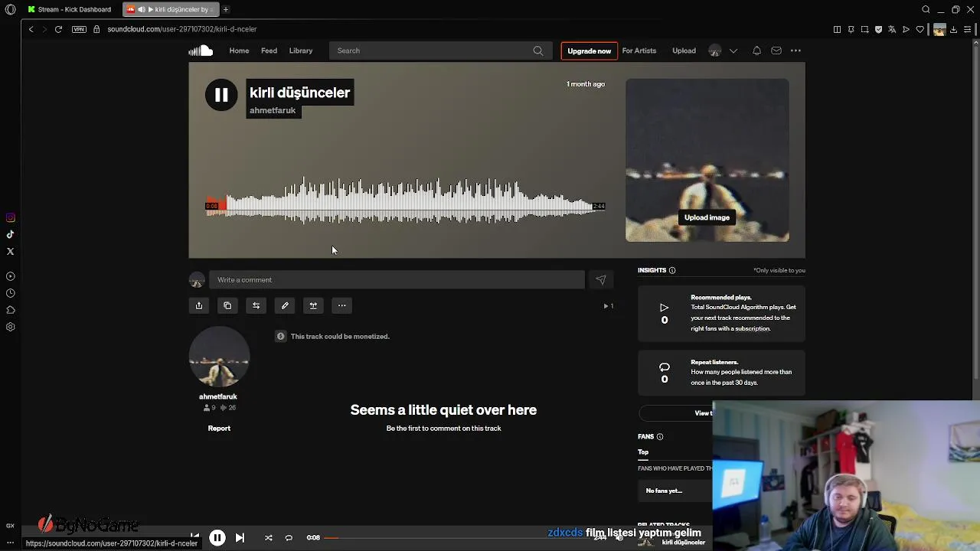980x551 pixels.
Task: Open the For Artists link
Action: coord(639,51)
